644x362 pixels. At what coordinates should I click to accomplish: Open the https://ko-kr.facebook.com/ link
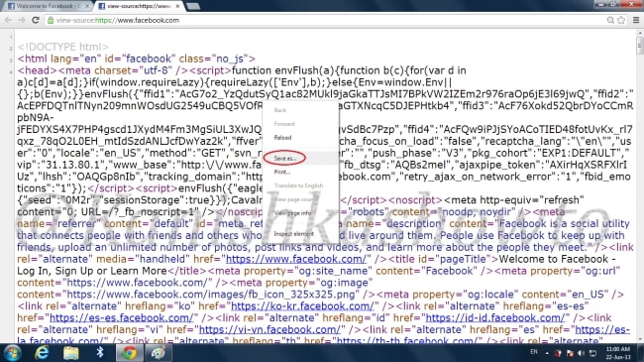(x=302, y=306)
